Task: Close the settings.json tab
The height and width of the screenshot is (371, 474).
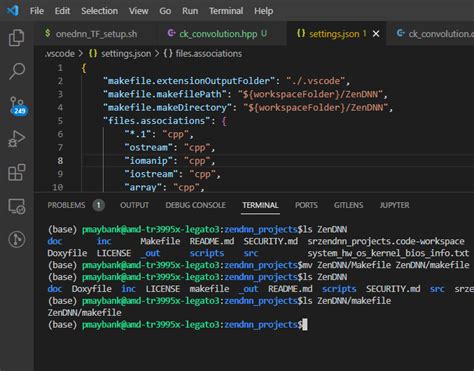Action: (x=376, y=34)
